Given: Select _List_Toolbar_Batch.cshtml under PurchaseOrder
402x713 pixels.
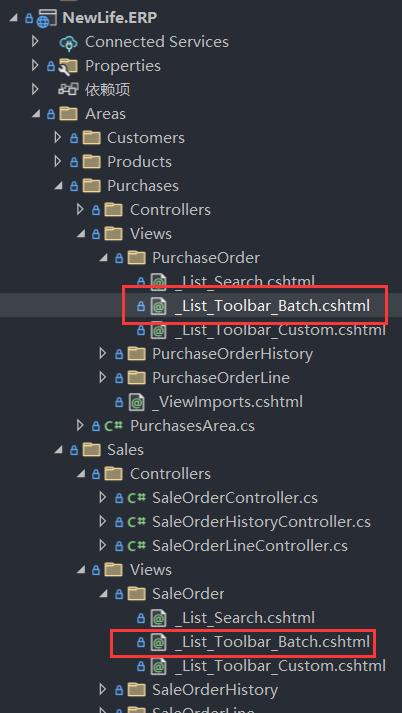Looking at the screenshot, I should pos(272,306).
